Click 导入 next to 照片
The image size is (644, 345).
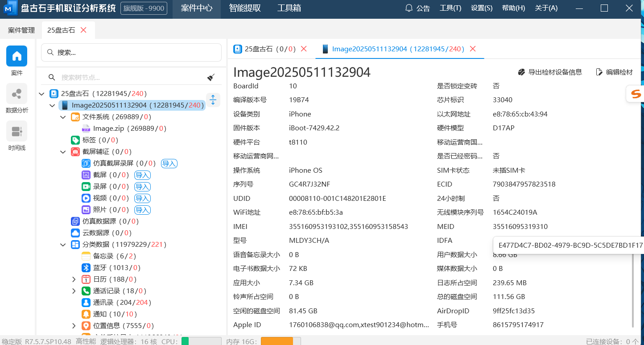pyautogui.click(x=142, y=210)
